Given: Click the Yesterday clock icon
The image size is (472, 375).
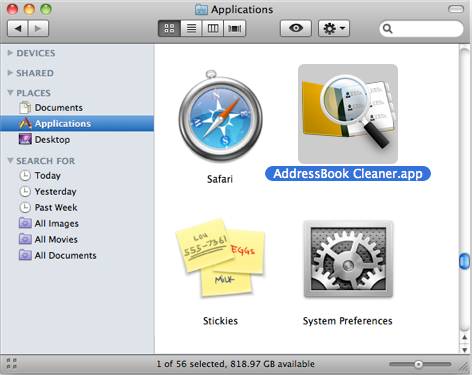Looking at the screenshot, I should tap(25, 191).
